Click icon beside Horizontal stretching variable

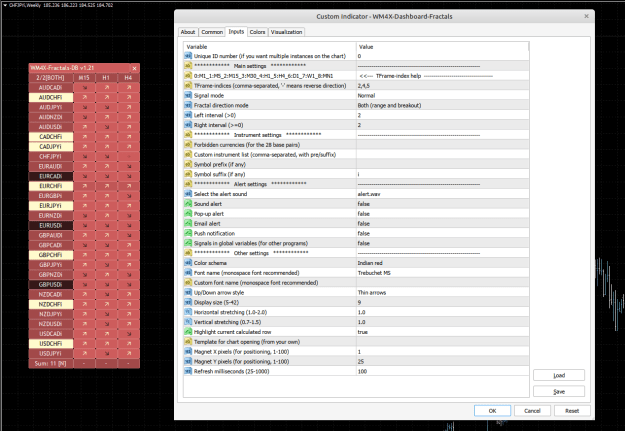(188, 312)
